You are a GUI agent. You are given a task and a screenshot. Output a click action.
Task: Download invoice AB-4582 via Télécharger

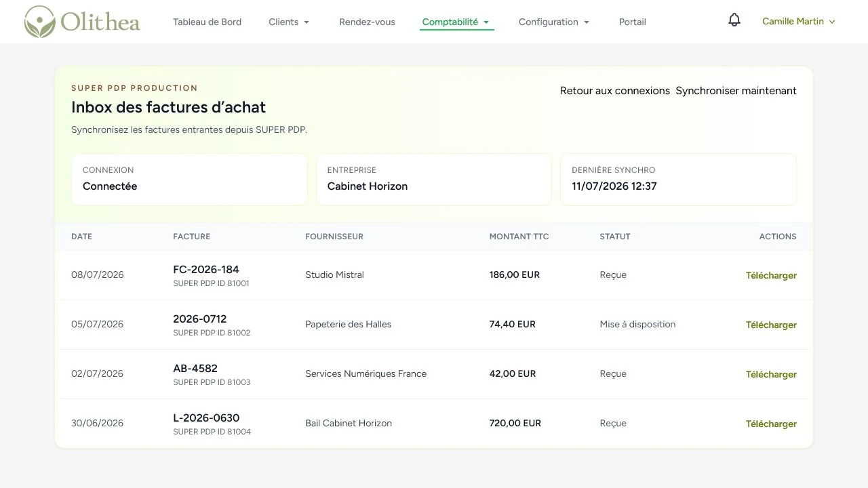771,374
